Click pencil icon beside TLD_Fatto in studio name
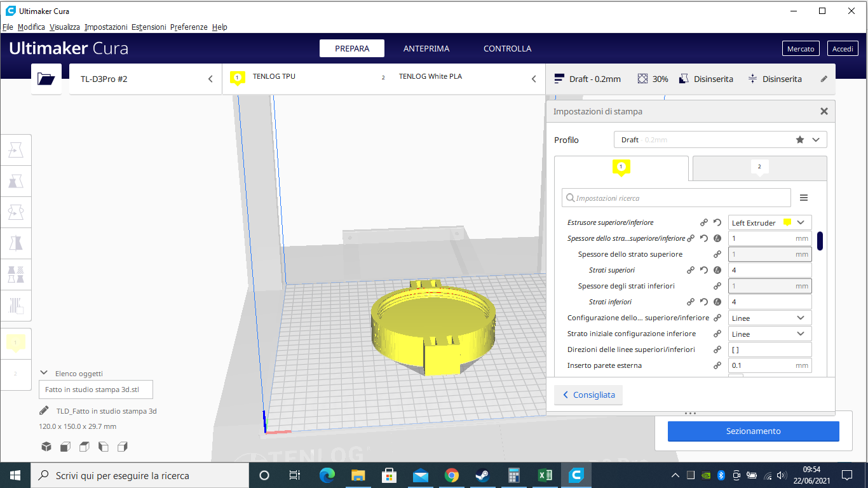This screenshot has height=488, width=868. tap(44, 410)
